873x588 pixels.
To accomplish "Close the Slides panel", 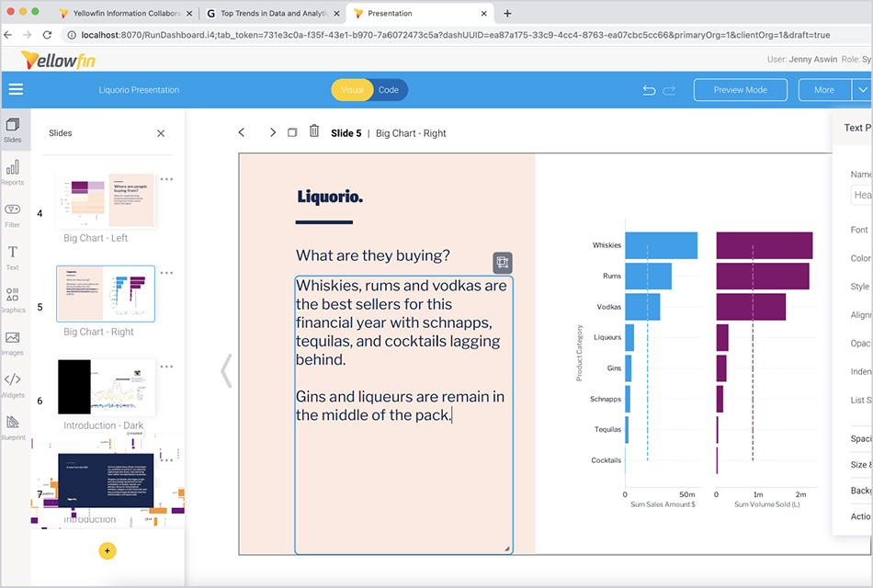I will coord(161,133).
